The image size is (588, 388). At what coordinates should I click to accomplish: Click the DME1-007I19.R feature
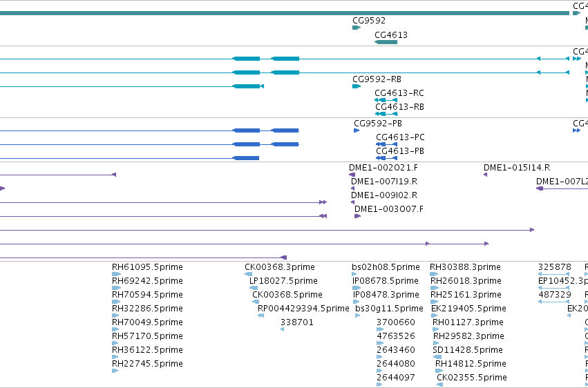pyautogui.click(x=353, y=188)
